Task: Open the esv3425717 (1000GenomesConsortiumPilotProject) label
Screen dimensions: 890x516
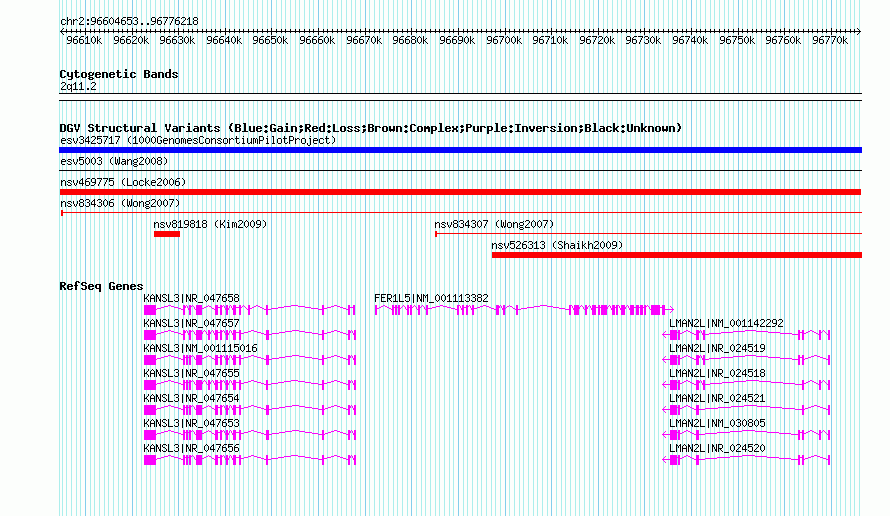Action: [198, 140]
